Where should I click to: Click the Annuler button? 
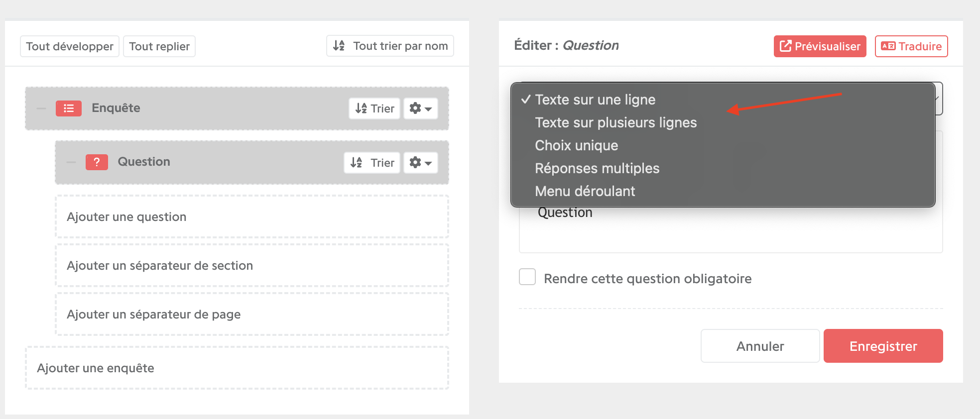[760, 346]
